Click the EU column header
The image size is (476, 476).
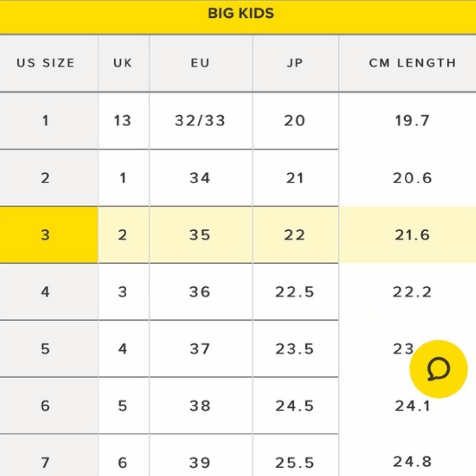pyautogui.click(x=201, y=63)
